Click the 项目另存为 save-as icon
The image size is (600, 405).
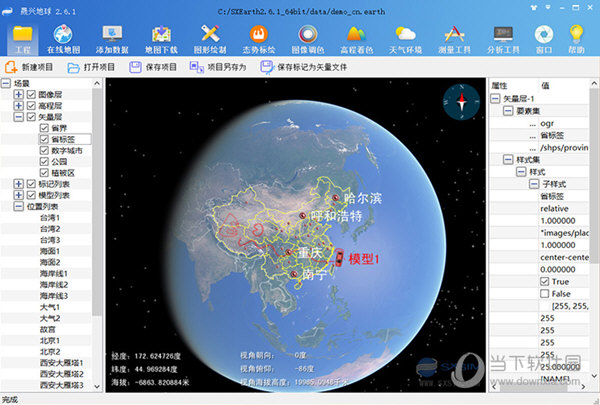point(197,67)
